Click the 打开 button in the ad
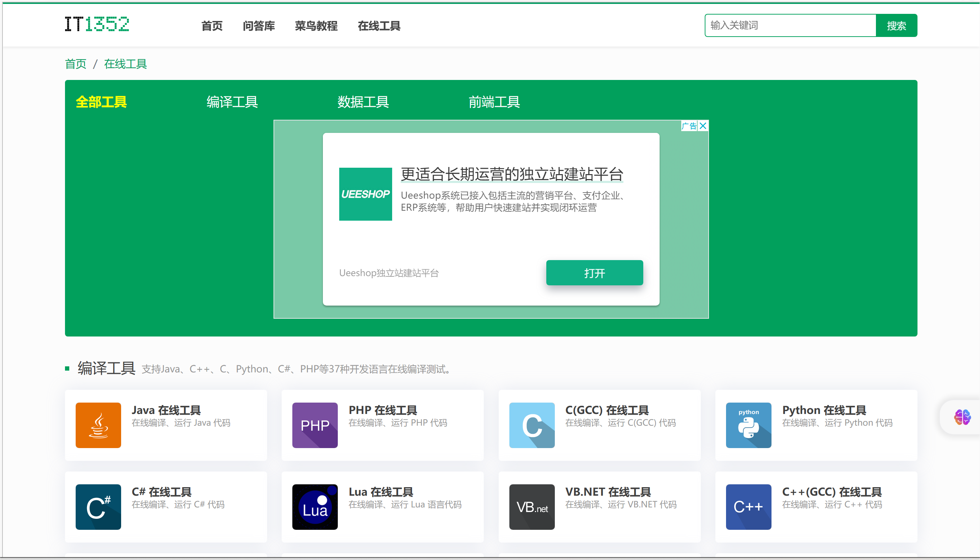The width and height of the screenshot is (980, 560). [594, 273]
